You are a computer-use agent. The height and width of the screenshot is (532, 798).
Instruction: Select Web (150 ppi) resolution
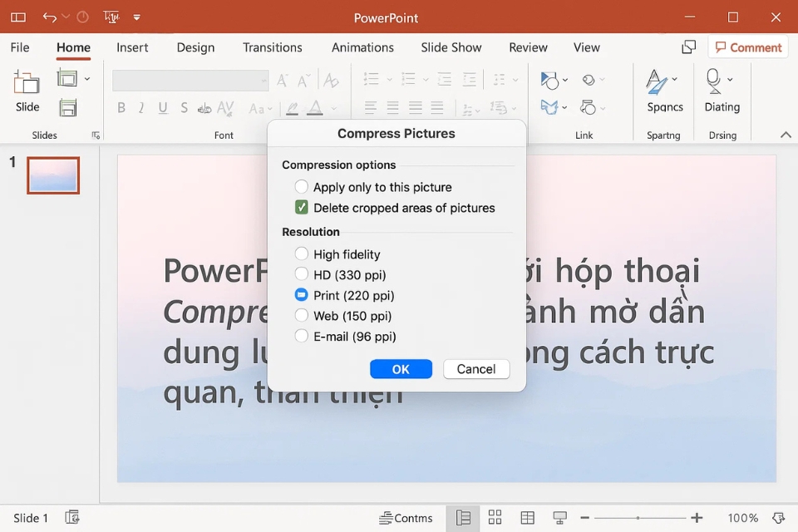pos(302,316)
